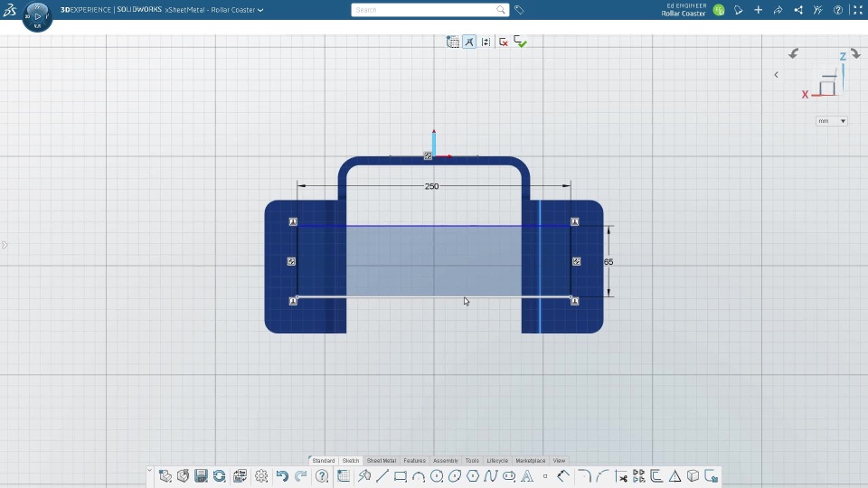Open the 3DEXPERIENCE compass
This screenshot has width=868, height=488.
pyautogui.click(x=37, y=16)
